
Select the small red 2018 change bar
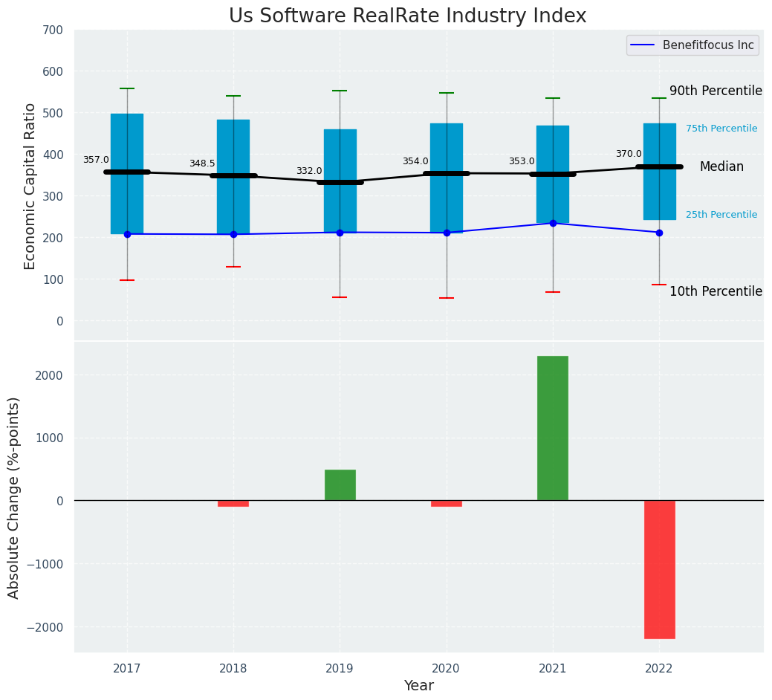[x=233, y=504]
